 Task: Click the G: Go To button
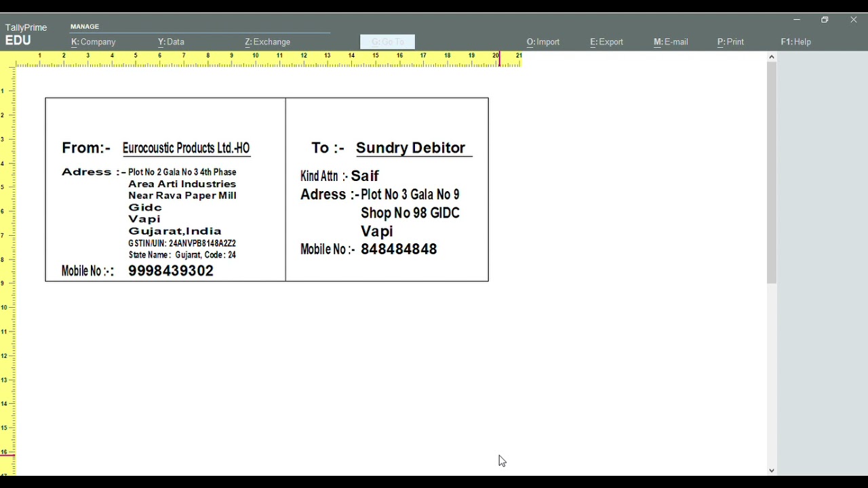(x=387, y=42)
